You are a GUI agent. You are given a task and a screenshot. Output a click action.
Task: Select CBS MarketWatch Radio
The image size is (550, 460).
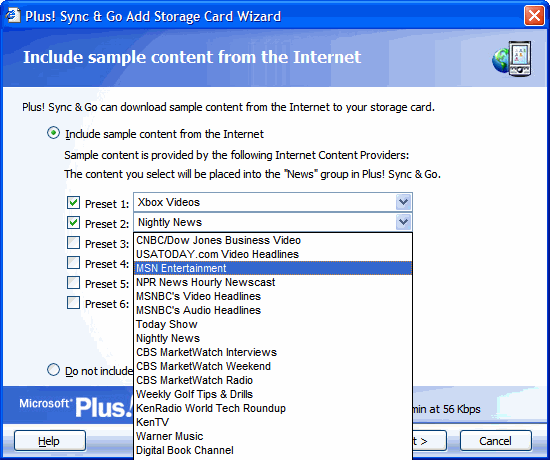(273, 381)
